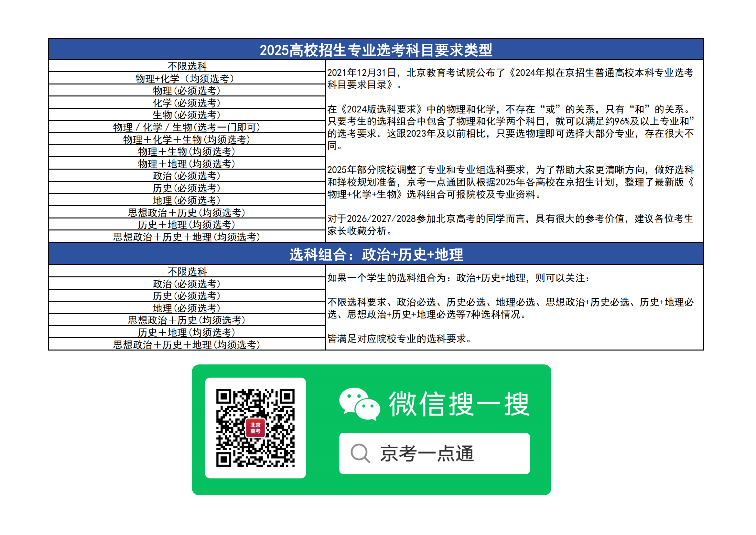Select 历史(必须选考) row under the 选科组合 header
This screenshot has width=756, height=535.
tap(187, 296)
